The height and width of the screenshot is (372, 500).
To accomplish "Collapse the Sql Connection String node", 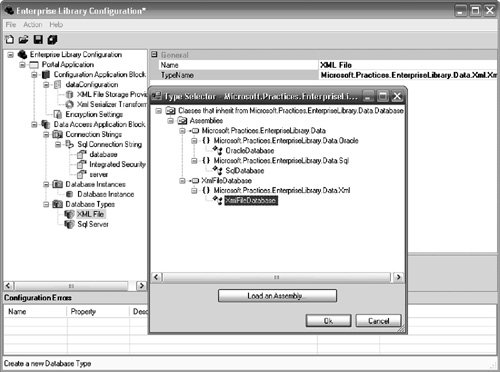I will (x=58, y=145).
